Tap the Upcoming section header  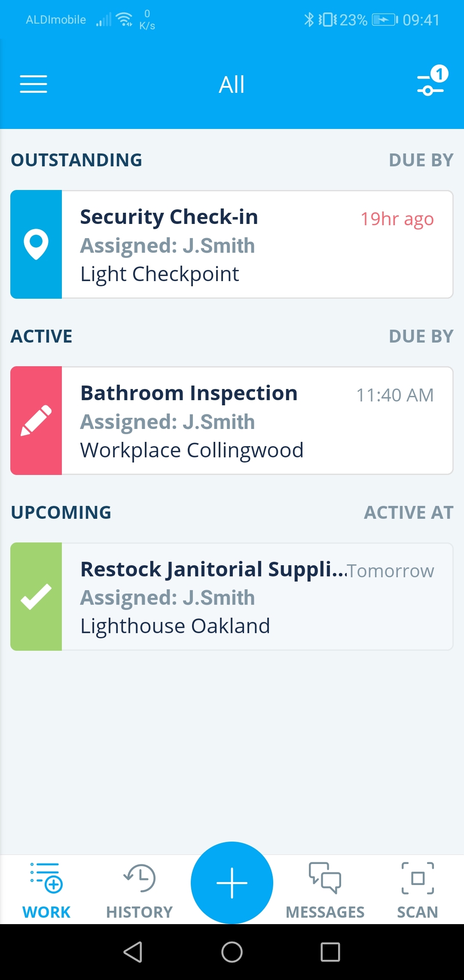[61, 512]
